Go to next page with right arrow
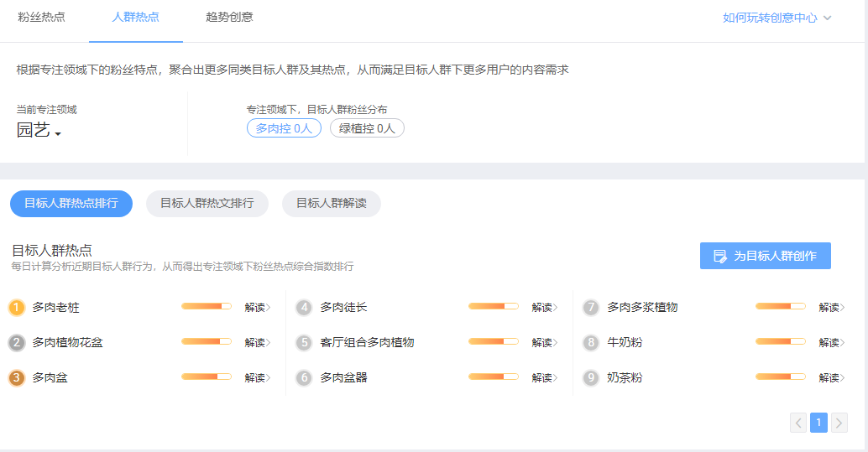 click(839, 423)
